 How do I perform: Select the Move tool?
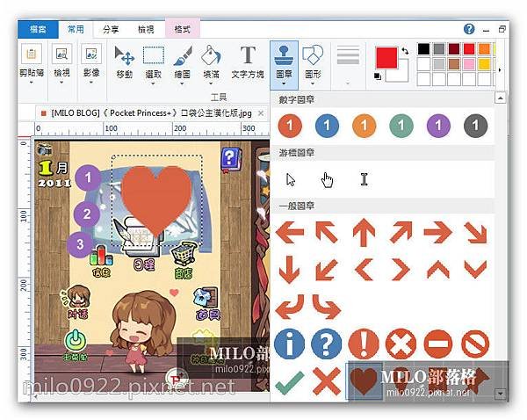pyautogui.click(x=125, y=62)
